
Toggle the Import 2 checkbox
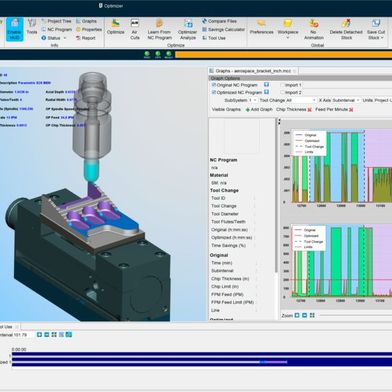pos(282,92)
